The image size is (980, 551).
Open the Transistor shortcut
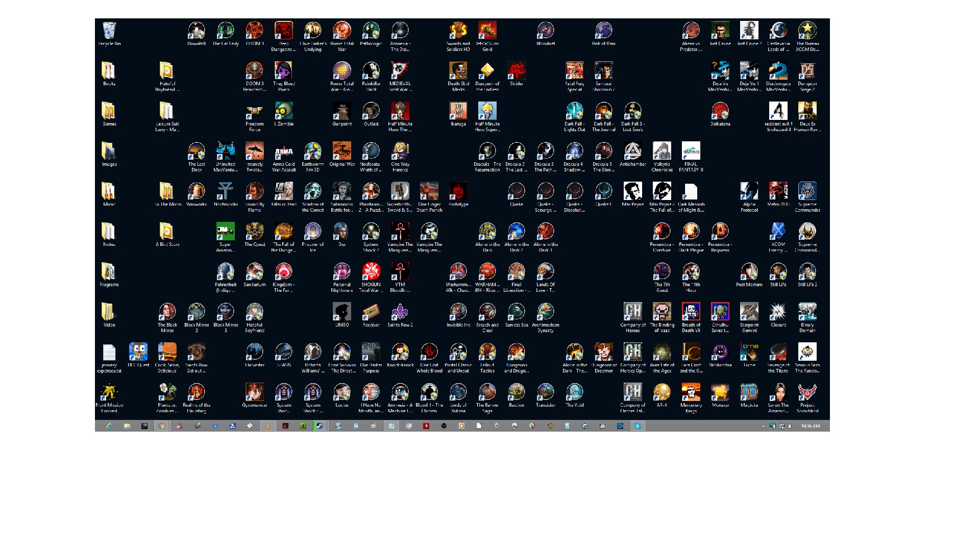coord(546,396)
